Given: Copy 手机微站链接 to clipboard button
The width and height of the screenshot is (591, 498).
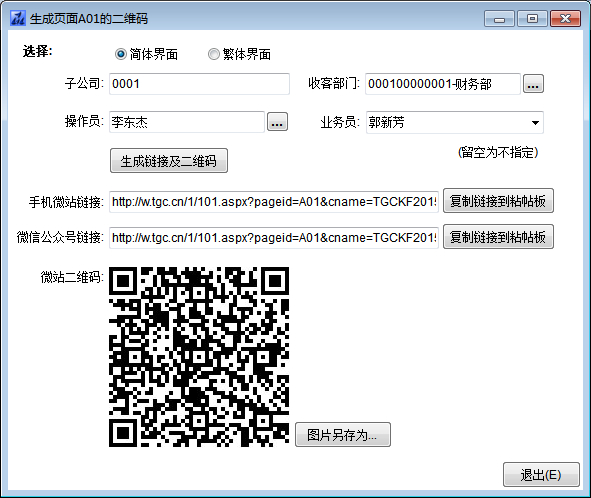Looking at the screenshot, I should pyautogui.click(x=498, y=201).
